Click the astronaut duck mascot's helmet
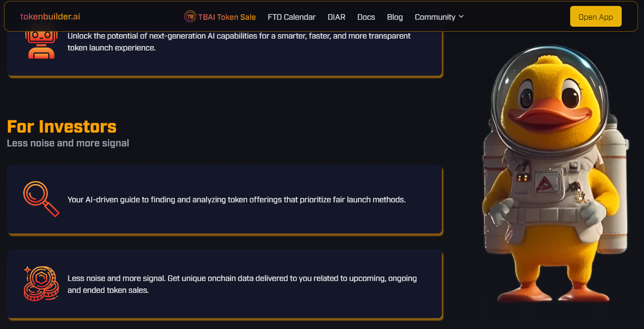Screen dimensions: 644x329 (x=547, y=89)
